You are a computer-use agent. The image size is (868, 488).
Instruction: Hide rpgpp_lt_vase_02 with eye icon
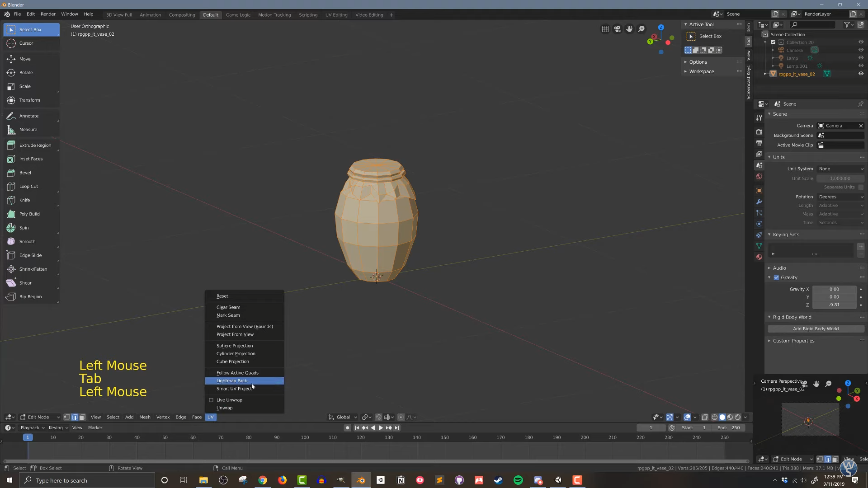tap(861, 74)
